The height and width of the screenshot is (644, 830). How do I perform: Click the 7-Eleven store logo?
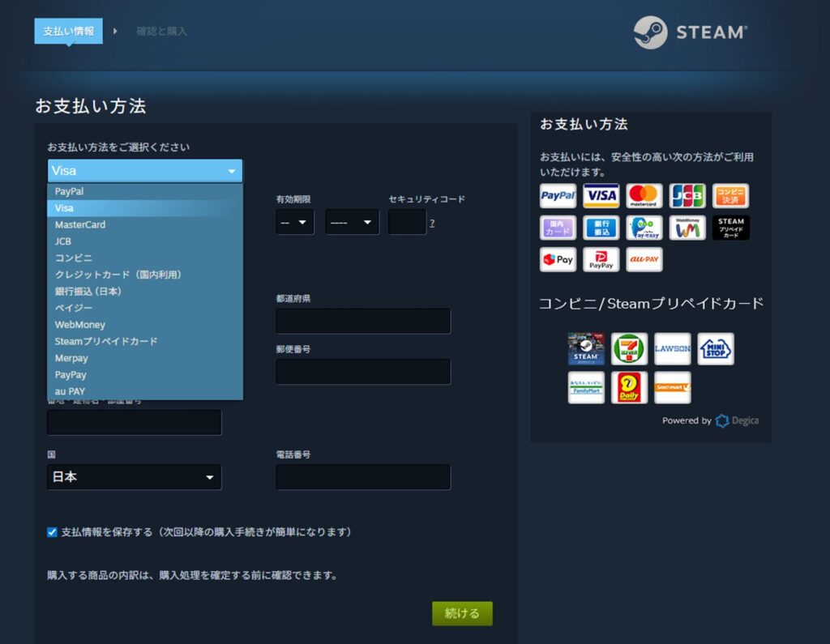[629, 348]
